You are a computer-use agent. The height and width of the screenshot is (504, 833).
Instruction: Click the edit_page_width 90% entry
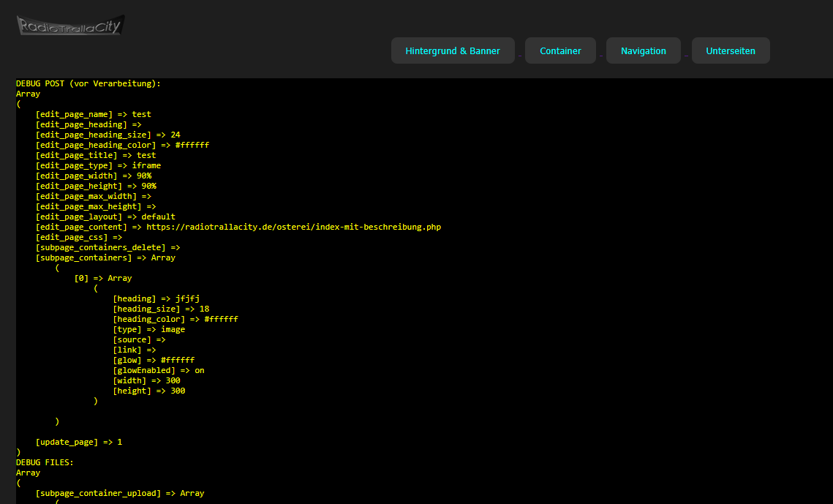pyautogui.click(x=94, y=176)
